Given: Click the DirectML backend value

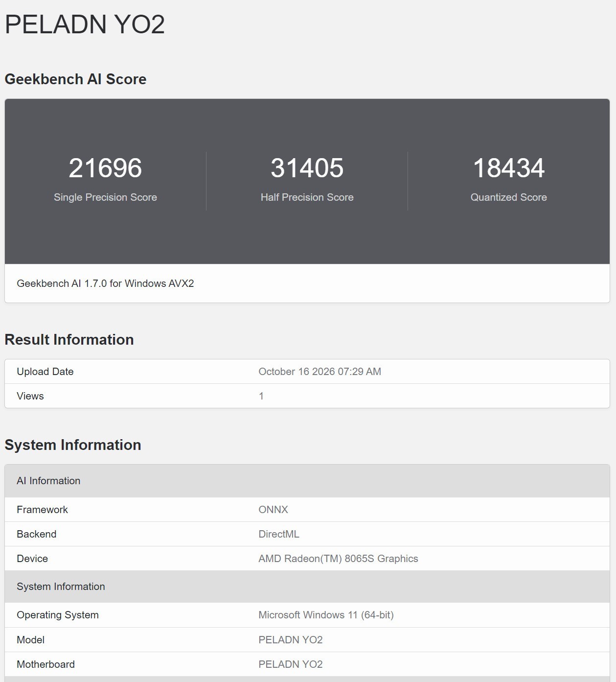Looking at the screenshot, I should [x=279, y=534].
